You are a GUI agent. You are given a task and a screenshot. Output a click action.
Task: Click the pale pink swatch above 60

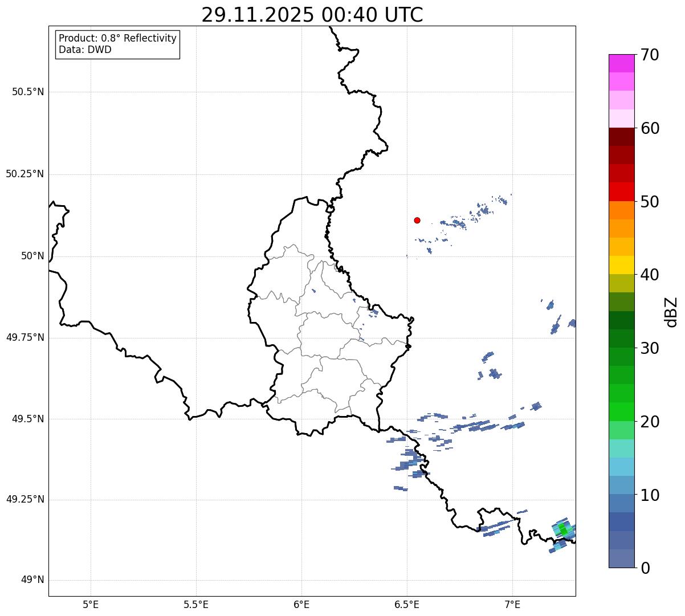(622, 119)
